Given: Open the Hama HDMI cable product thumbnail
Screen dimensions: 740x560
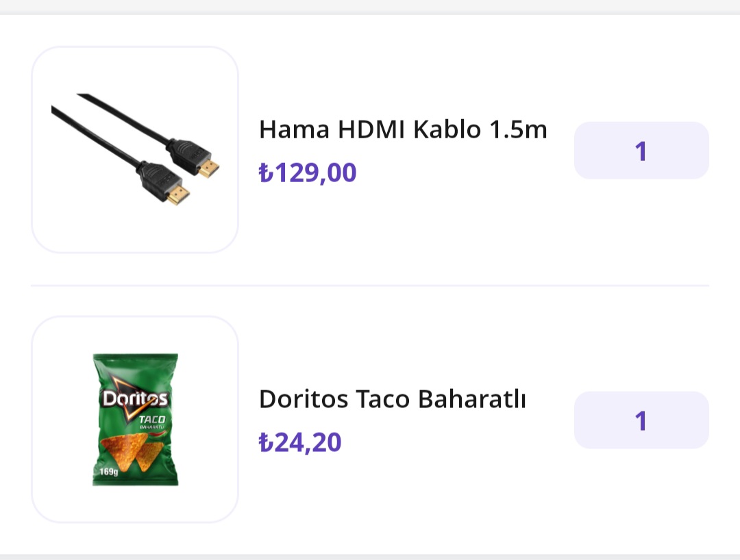Looking at the screenshot, I should coord(135,150).
